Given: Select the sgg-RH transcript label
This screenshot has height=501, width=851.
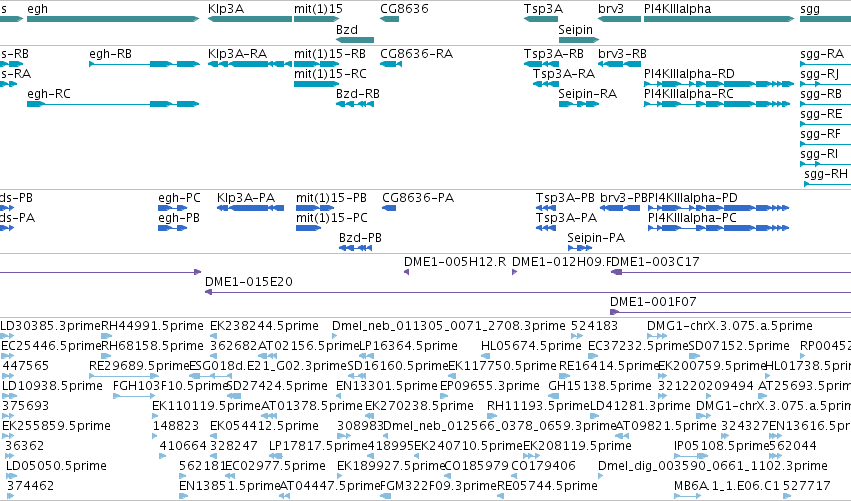Looking at the screenshot, I should 826,174.
